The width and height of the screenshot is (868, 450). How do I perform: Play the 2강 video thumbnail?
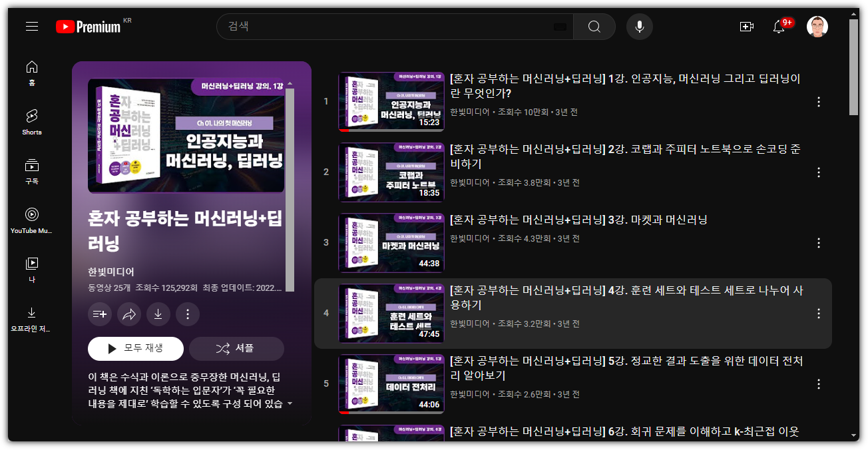[x=391, y=172]
